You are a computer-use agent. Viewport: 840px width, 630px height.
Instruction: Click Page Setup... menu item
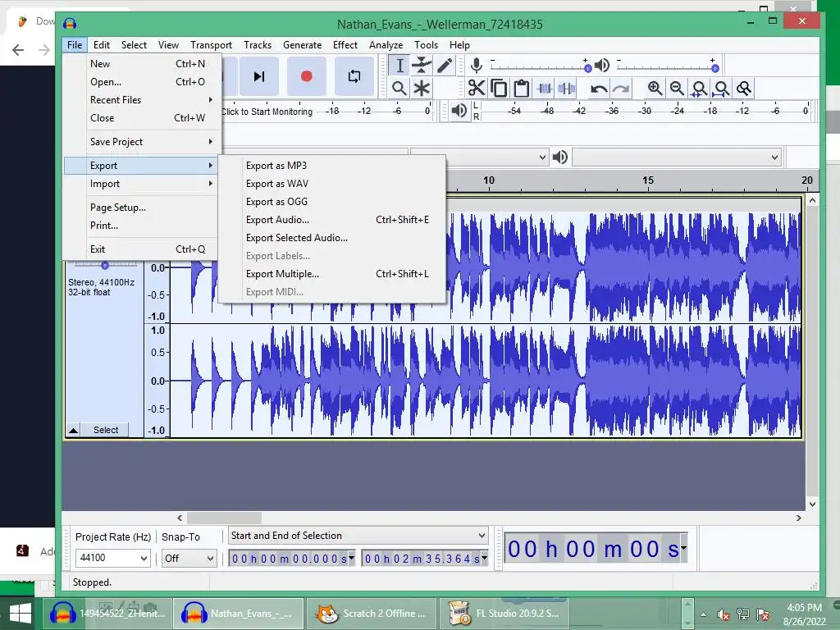point(142,208)
